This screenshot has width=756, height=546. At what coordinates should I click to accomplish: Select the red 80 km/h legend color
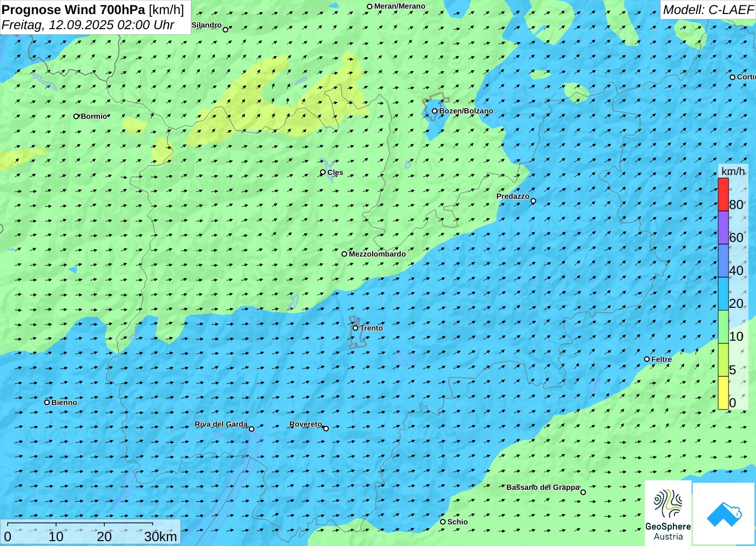(723, 194)
